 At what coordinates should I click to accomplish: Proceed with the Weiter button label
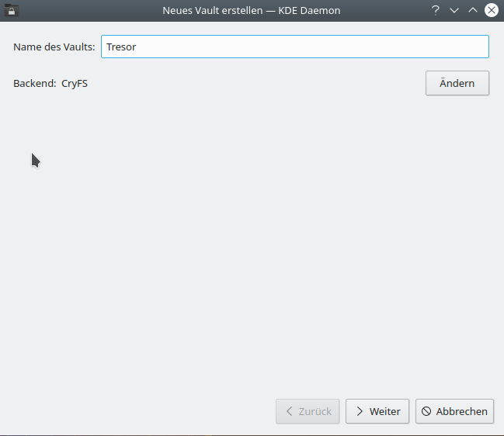[384, 411]
